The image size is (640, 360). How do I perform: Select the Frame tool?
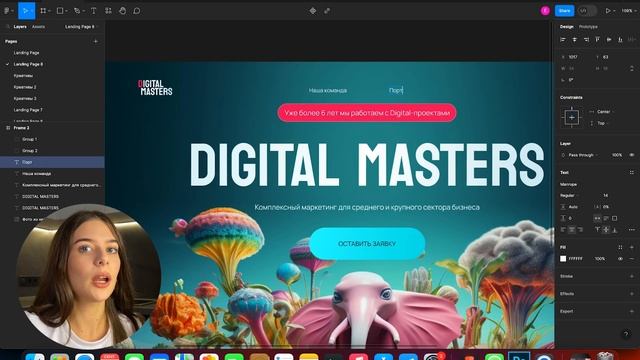click(43, 11)
